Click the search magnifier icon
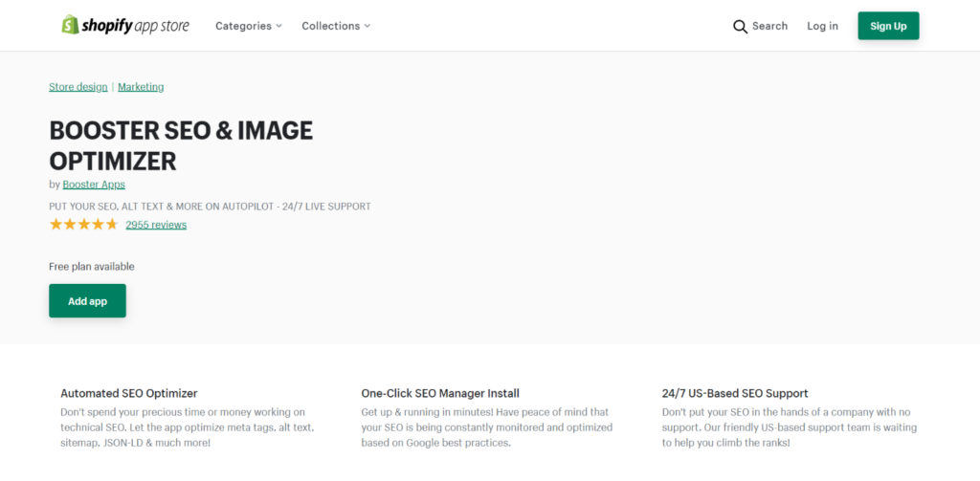Viewport: 980px width, 481px height. pyautogui.click(x=740, y=26)
